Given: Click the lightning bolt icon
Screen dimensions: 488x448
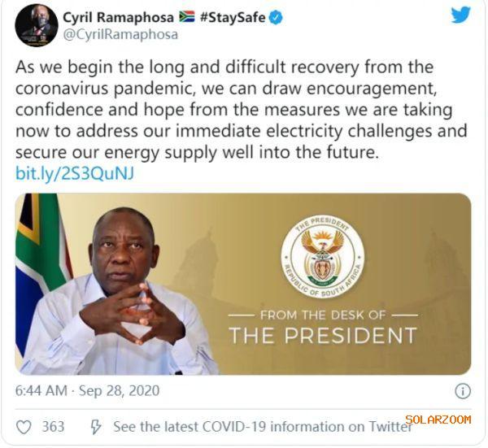Looking at the screenshot, I should click(95, 426).
